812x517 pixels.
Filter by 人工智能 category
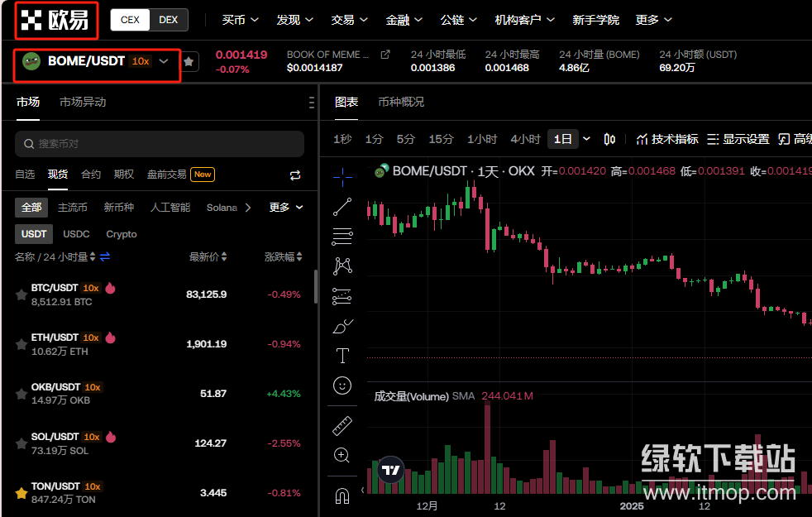coord(170,208)
